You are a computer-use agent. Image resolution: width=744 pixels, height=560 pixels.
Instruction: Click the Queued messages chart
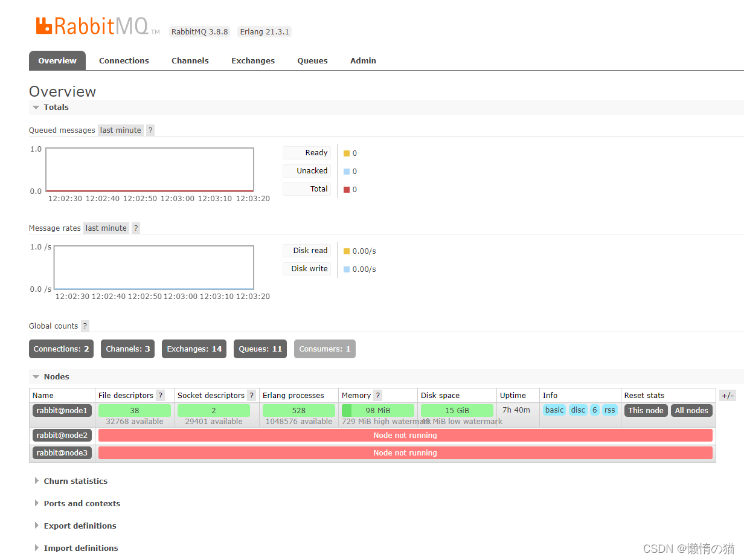tap(150, 170)
